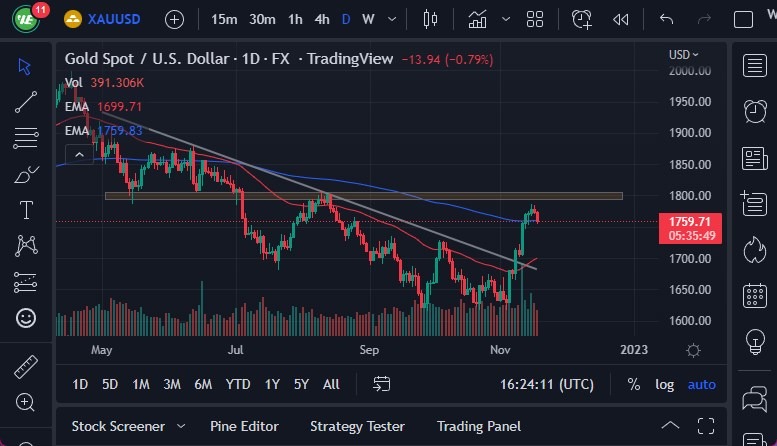
Task: Toggle auto scale mode
Action: pos(702,384)
